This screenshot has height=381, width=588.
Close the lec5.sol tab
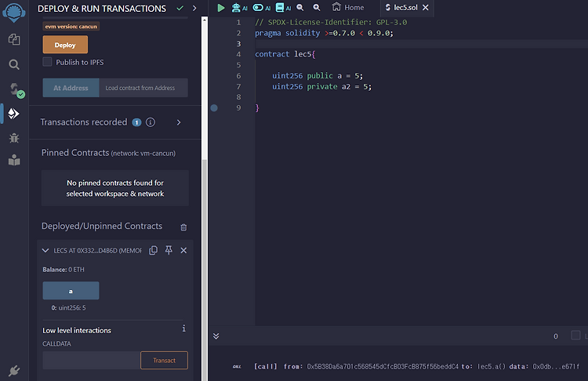pyautogui.click(x=426, y=8)
